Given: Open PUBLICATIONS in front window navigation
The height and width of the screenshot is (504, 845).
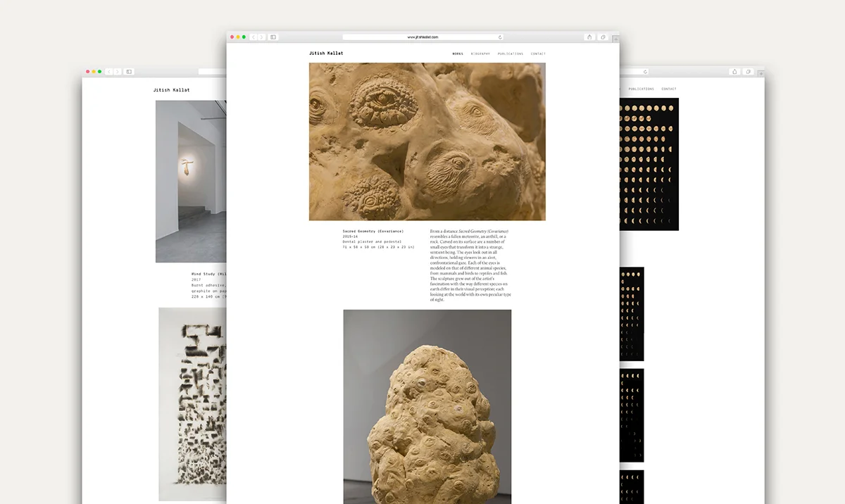Looking at the screenshot, I should pyautogui.click(x=511, y=53).
